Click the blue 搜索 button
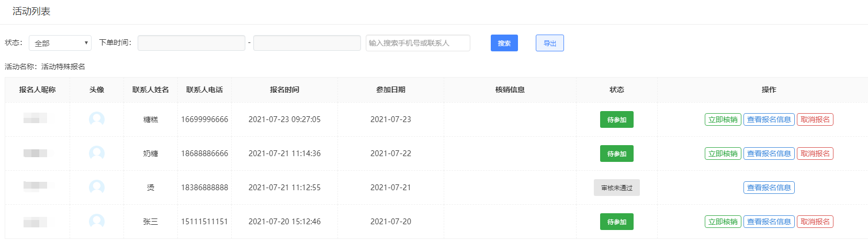 pyautogui.click(x=504, y=43)
